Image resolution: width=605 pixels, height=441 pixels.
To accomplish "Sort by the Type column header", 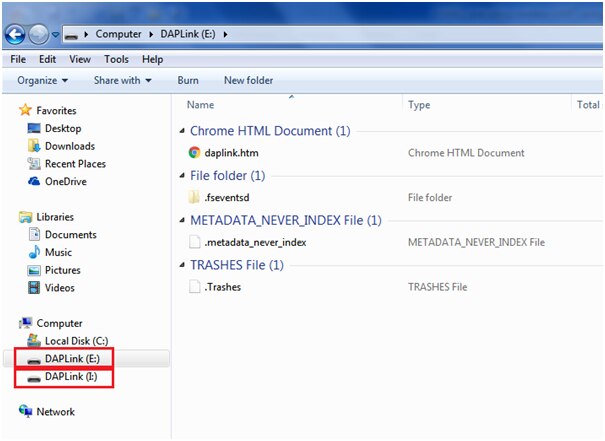I will tap(419, 105).
